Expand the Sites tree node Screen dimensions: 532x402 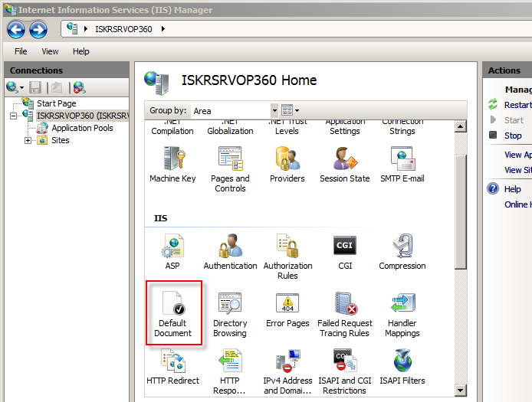click(x=28, y=140)
